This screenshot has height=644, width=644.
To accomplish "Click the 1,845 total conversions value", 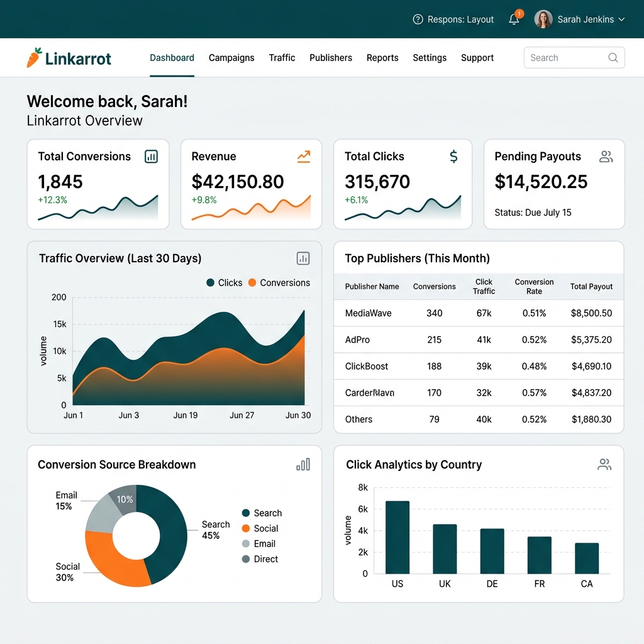I will click(x=60, y=182).
